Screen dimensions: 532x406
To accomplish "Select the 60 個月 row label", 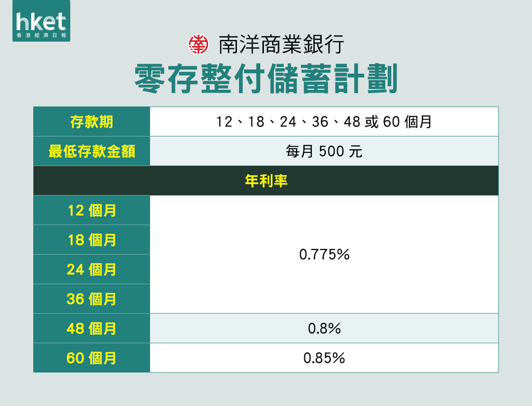I will click(91, 358).
